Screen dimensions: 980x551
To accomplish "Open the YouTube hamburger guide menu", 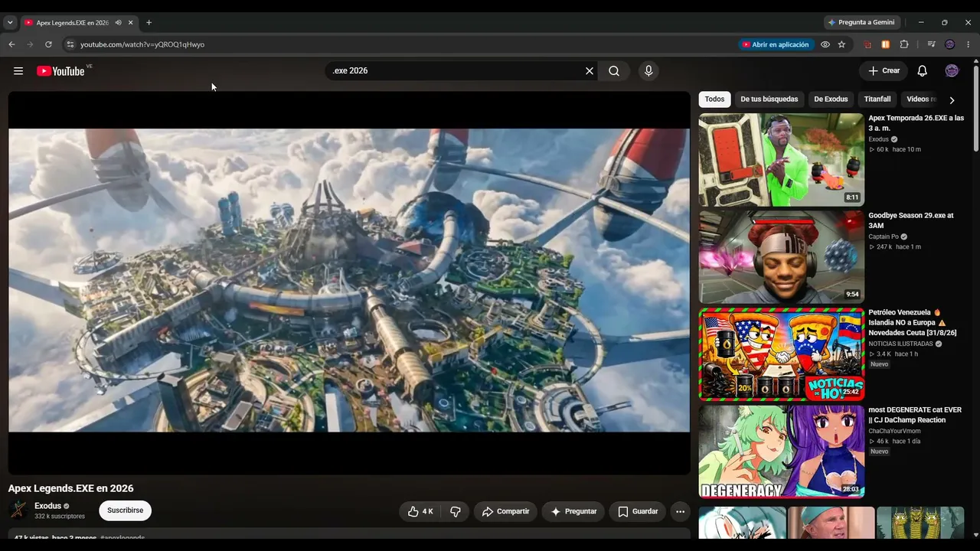I will click(18, 71).
